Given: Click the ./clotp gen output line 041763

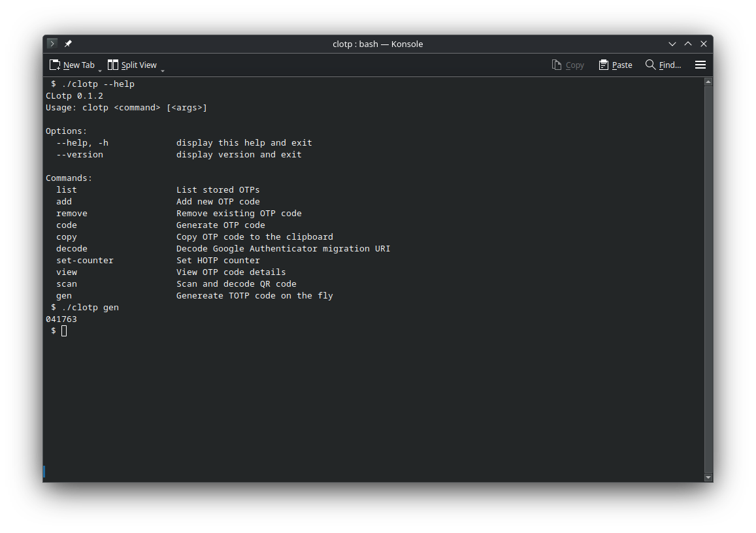Looking at the screenshot, I should [61, 319].
